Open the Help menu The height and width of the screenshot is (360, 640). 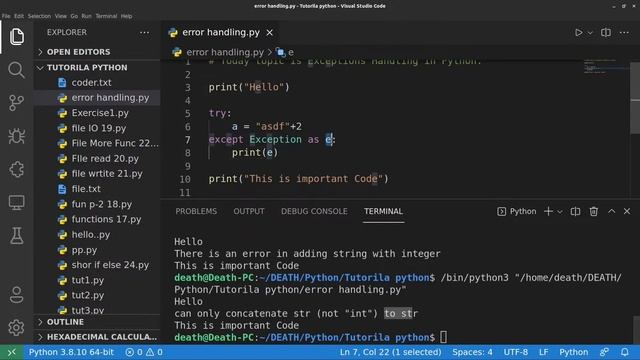tap(127, 16)
